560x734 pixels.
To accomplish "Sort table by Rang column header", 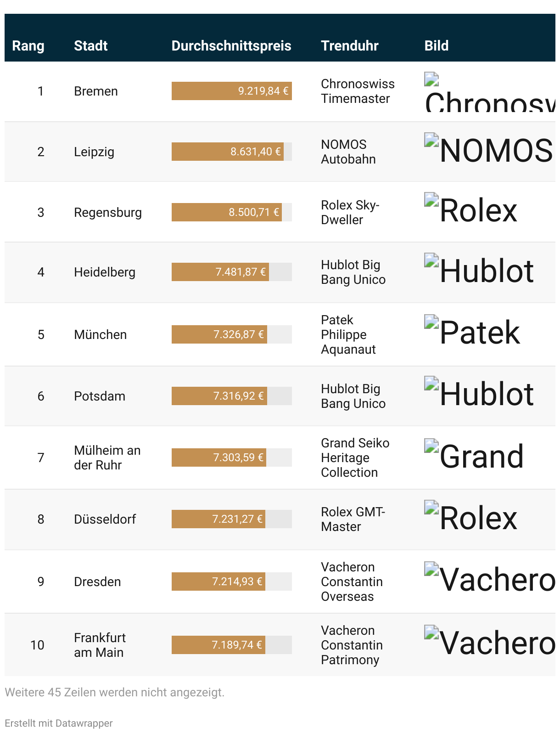I will pos(28,45).
